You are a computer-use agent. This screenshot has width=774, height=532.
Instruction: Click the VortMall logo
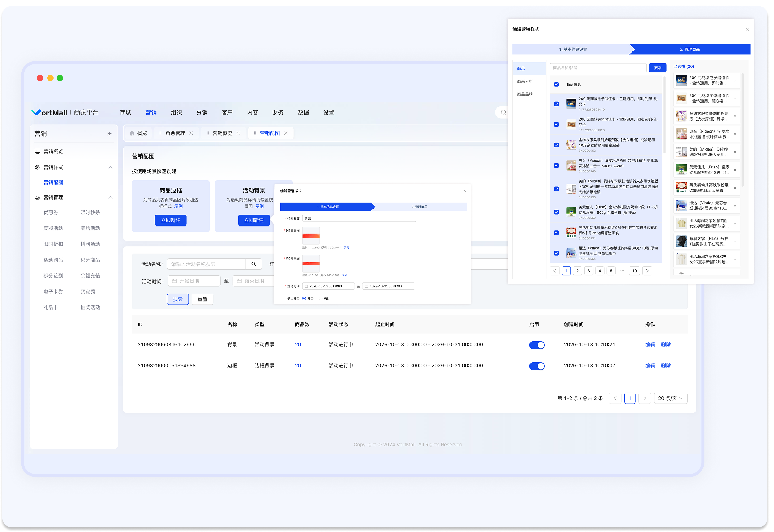[x=49, y=113]
